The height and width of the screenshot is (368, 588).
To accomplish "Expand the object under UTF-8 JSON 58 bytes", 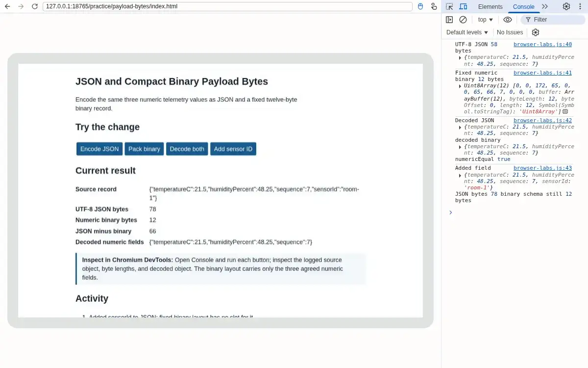I will click(460, 57).
